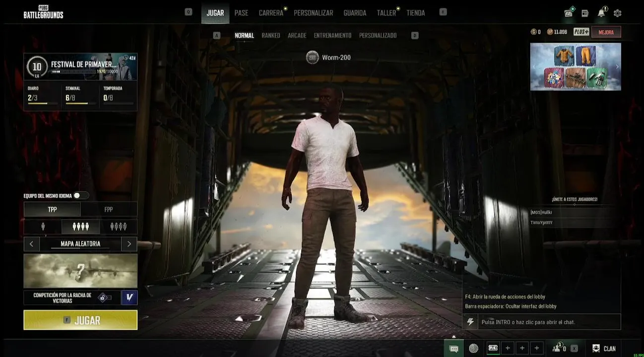Open Festival de Primavera pass card
This screenshot has width=644, height=357.
(80, 66)
